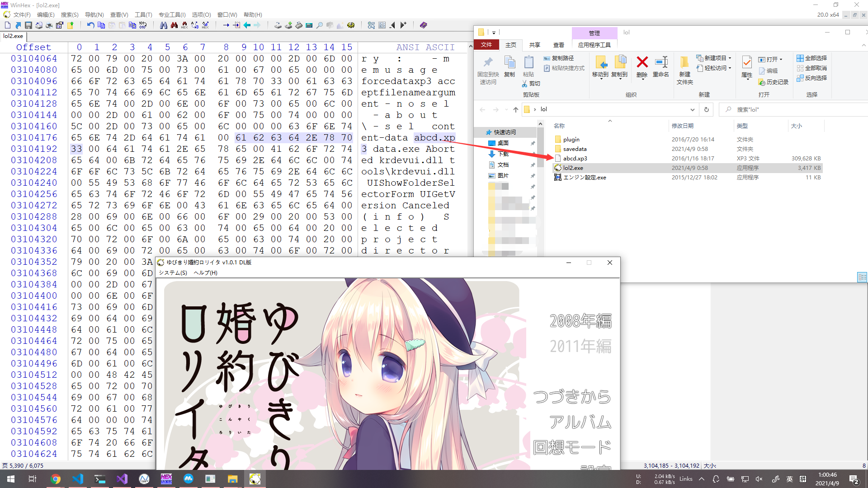Viewport: 868px width, 488px height.
Task: Click the Explorer search box for lol
Action: pyautogui.click(x=793, y=109)
